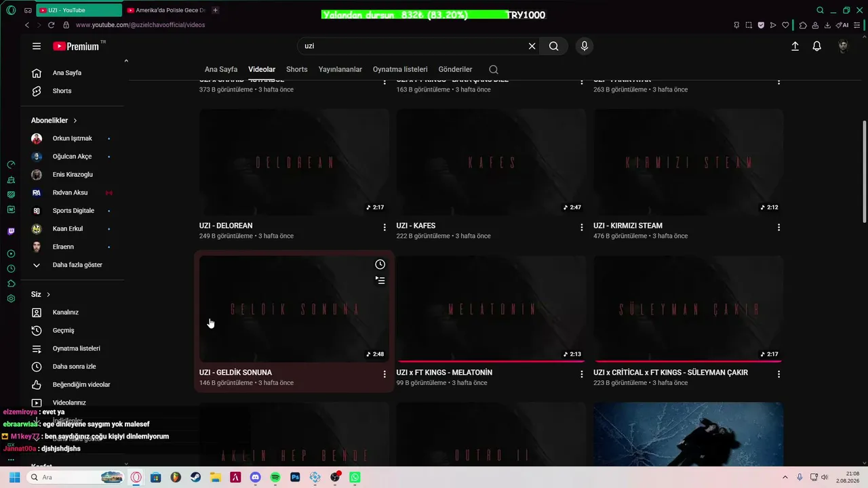Open the YouTube guide hamburger menu

pos(37,46)
